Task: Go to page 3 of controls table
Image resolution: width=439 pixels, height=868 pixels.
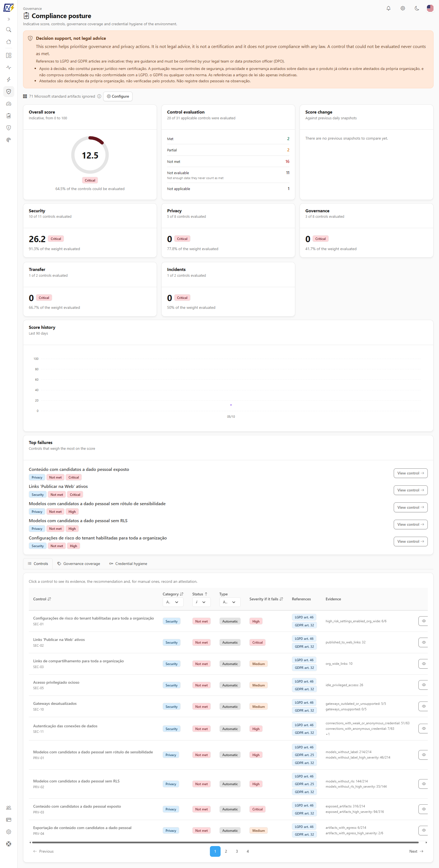Action: coord(237,852)
